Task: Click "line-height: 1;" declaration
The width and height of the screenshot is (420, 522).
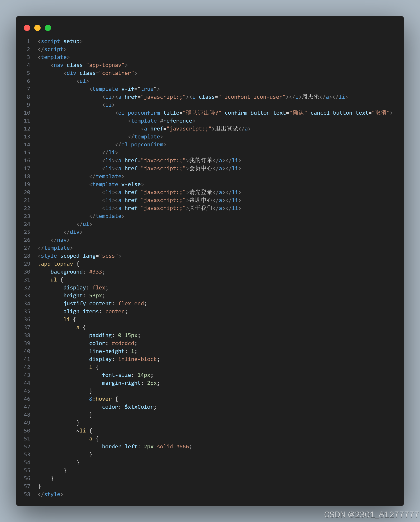Action: click(113, 351)
